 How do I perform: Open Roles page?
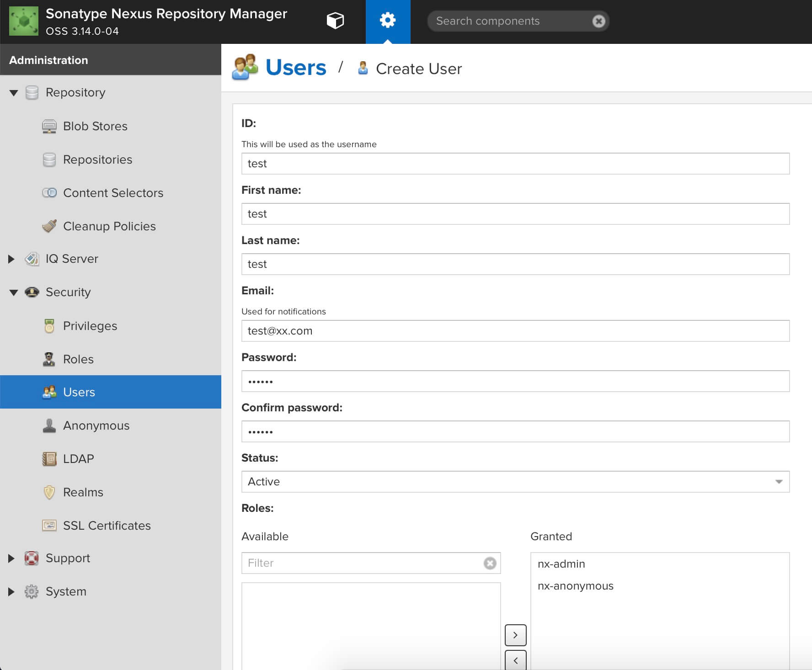[x=78, y=359]
